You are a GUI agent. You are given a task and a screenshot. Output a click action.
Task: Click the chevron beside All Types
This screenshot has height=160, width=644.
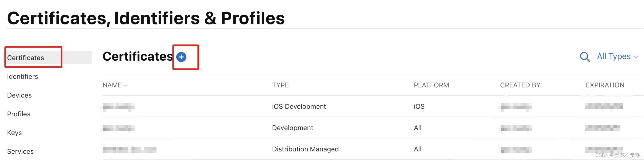(x=636, y=57)
